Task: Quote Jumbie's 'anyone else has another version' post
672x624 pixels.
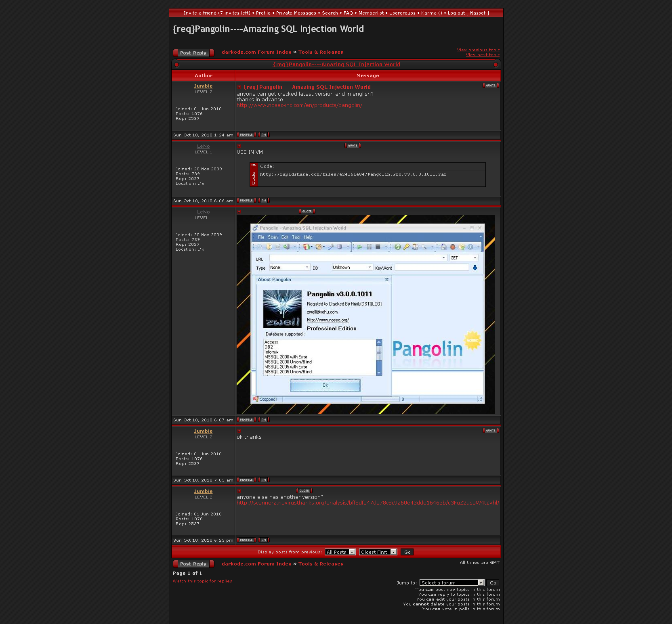Action: [x=304, y=491]
